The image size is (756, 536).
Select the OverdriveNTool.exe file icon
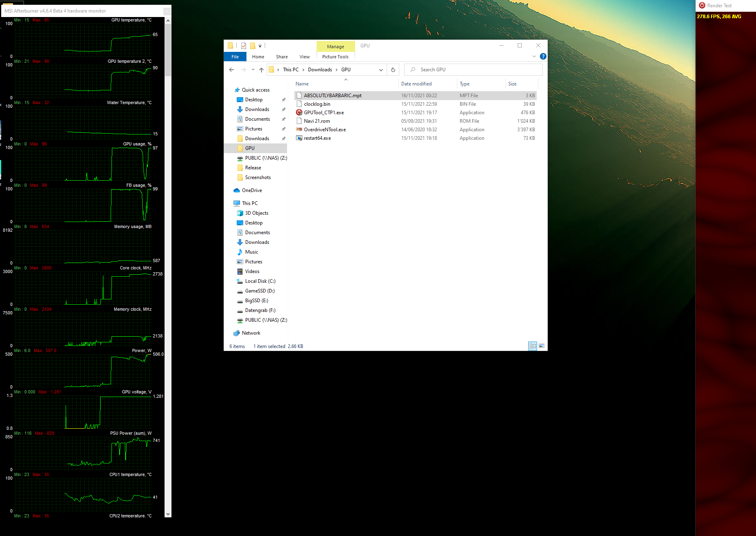(x=299, y=130)
